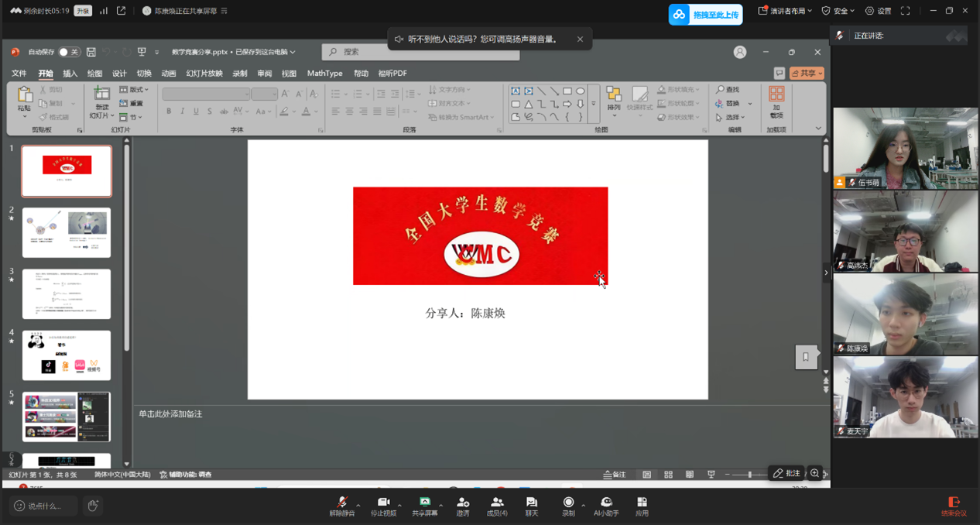Open the 幻灯片放映 ribbon tab

(204, 74)
